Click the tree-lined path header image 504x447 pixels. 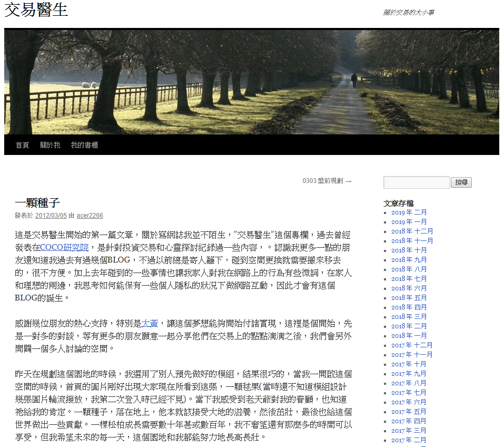pos(252,82)
